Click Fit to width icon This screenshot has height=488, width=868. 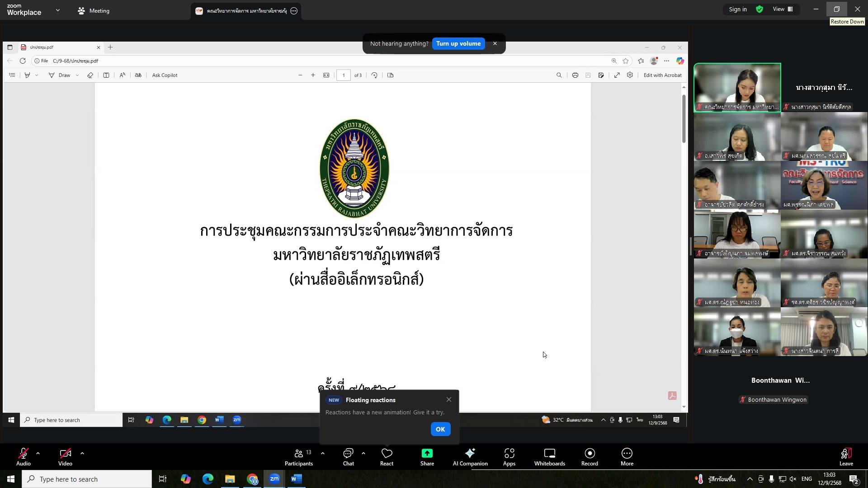326,75
